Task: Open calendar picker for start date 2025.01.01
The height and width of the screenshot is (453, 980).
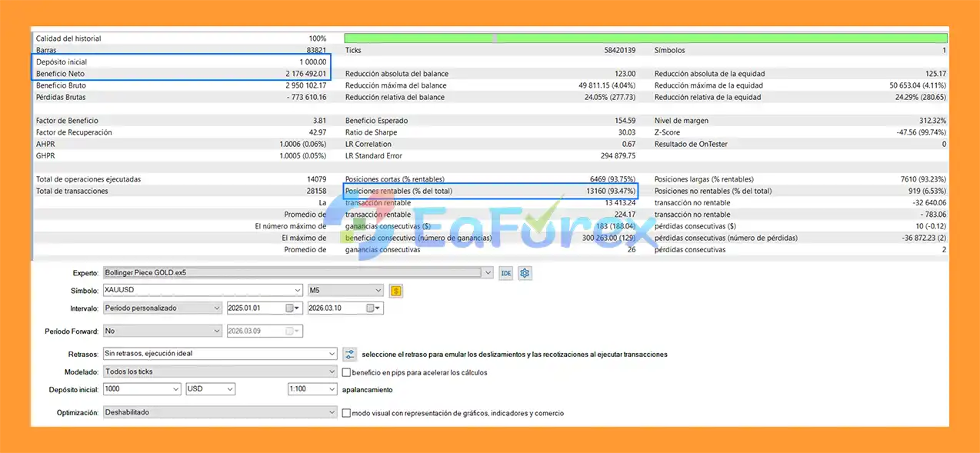Action: [x=292, y=308]
